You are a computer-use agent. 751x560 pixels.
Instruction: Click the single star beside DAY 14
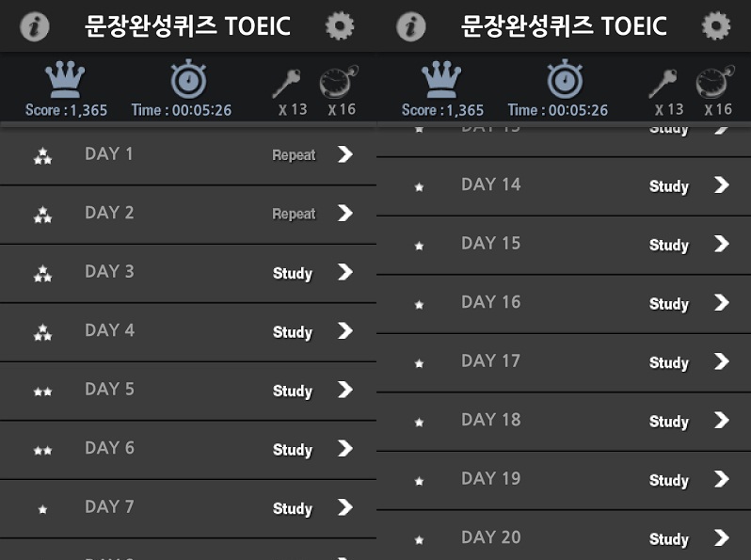coord(419,187)
